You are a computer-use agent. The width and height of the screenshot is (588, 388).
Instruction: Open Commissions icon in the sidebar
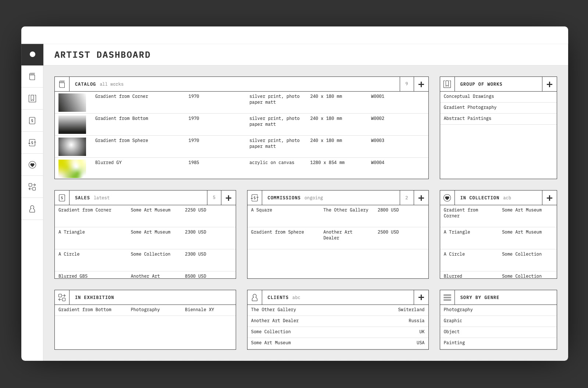pos(32,143)
